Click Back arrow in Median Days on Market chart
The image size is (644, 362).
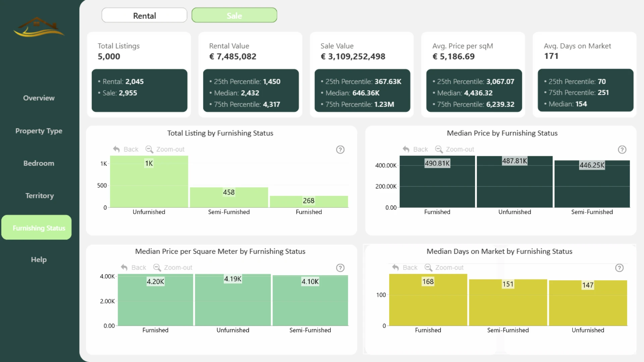pos(395,267)
